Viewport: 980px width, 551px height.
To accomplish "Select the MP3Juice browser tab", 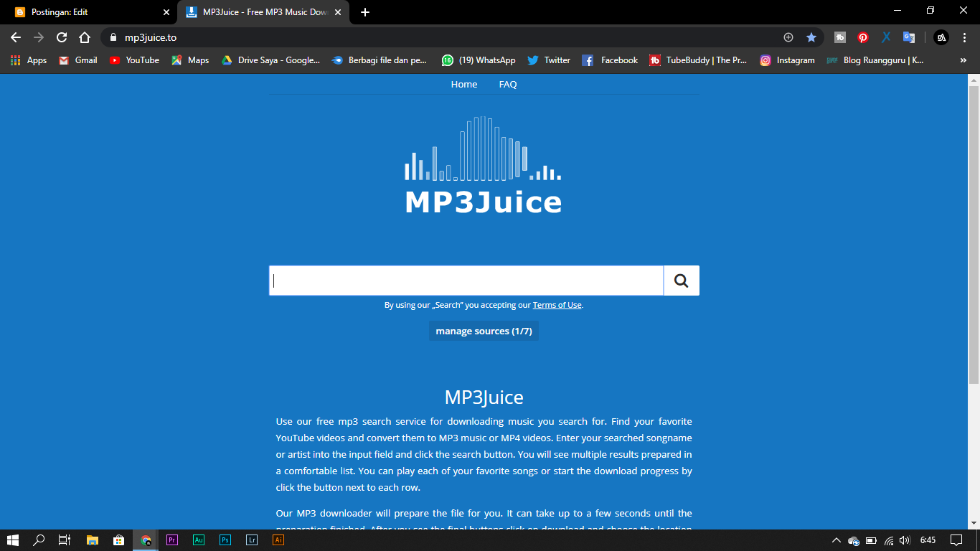I will click(x=263, y=12).
